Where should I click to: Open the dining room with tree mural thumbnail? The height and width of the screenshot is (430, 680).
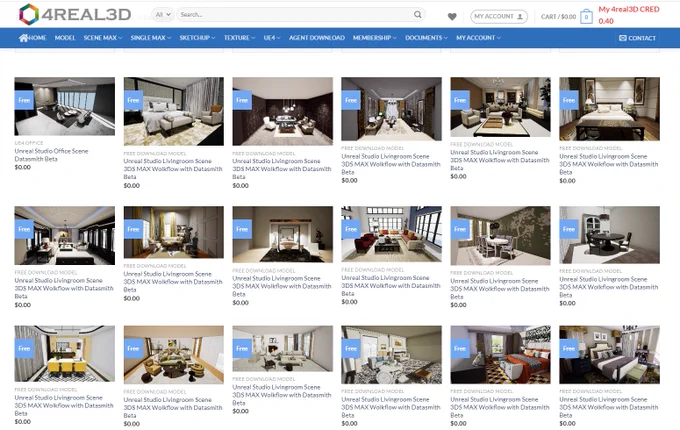(x=500, y=235)
